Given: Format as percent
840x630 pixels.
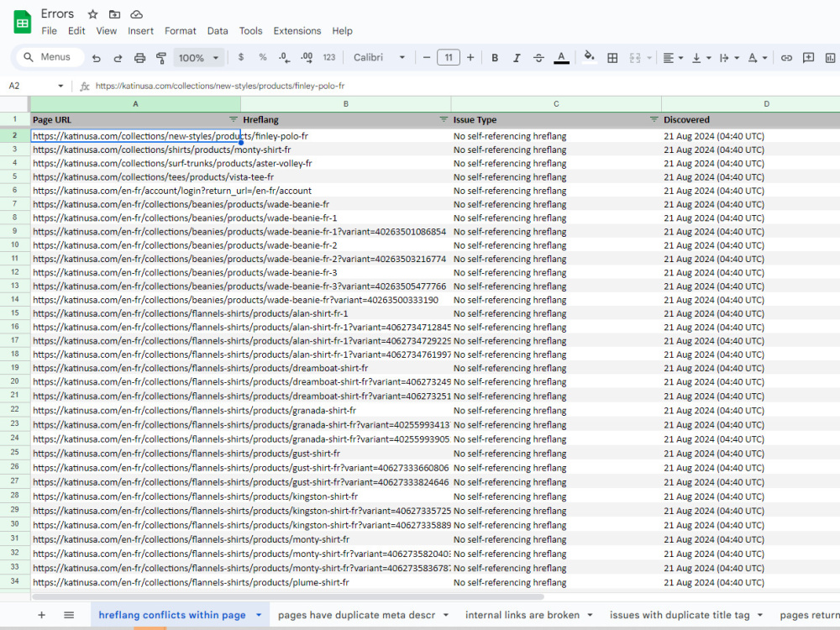Looking at the screenshot, I should tap(262, 57).
